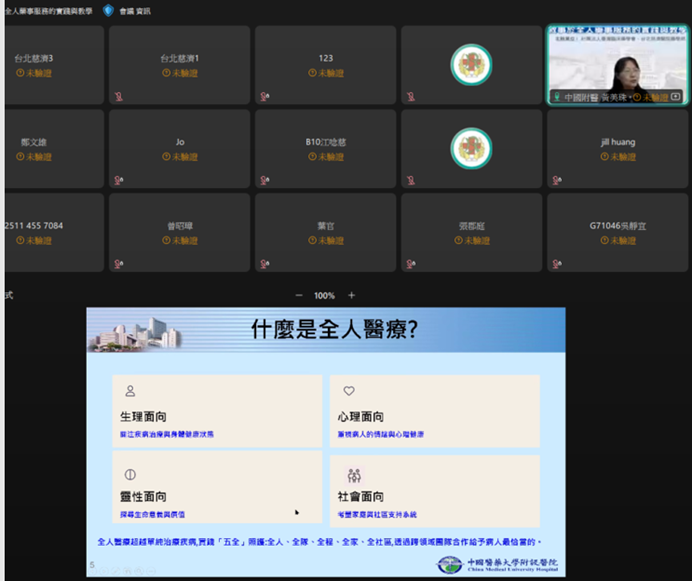Click muted mic icon on B10江唸慈 tile
Screen dimensions: 692x581
(265, 180)
